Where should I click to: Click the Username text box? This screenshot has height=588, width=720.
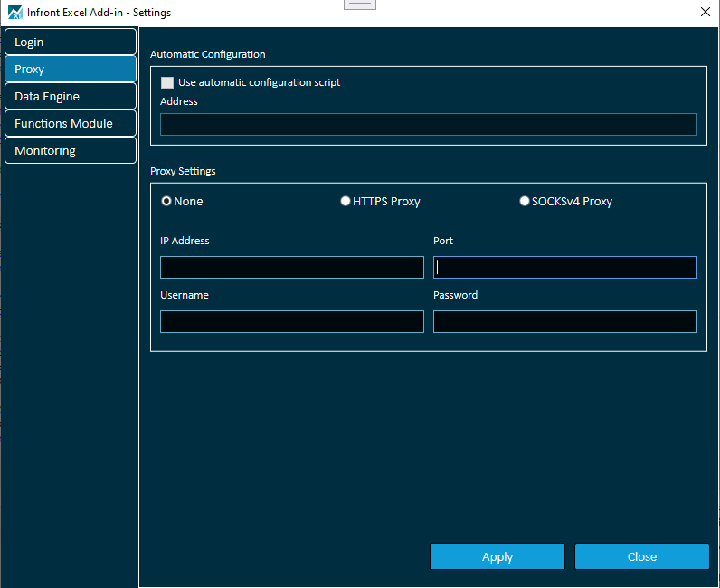pos(291,322)
